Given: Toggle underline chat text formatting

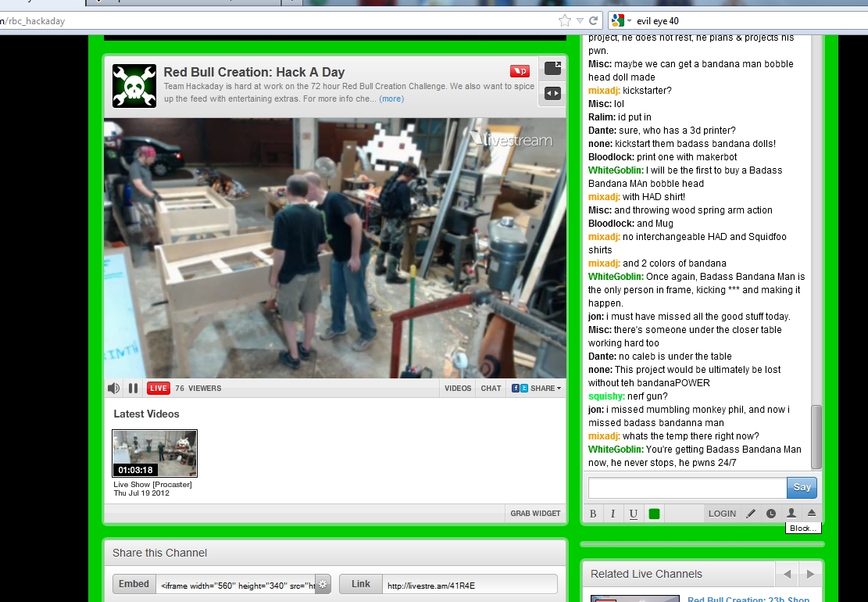Looking at the screenshot, I should click(633, 514).
